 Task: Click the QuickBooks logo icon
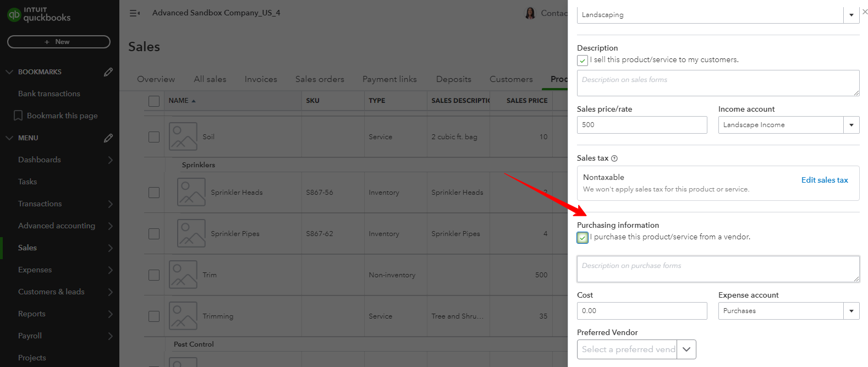click(14, 15)
